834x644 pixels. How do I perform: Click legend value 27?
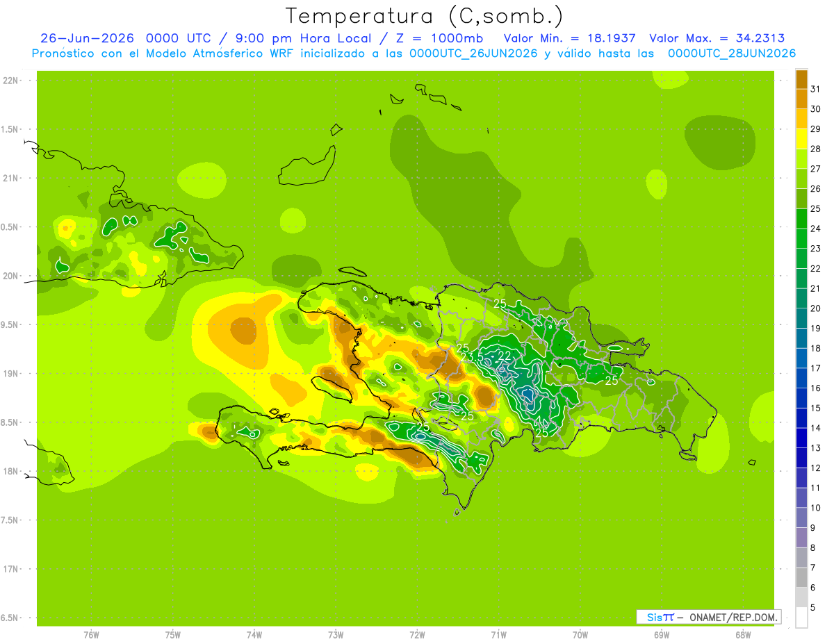pyautogui.click(x=816, y=169)
